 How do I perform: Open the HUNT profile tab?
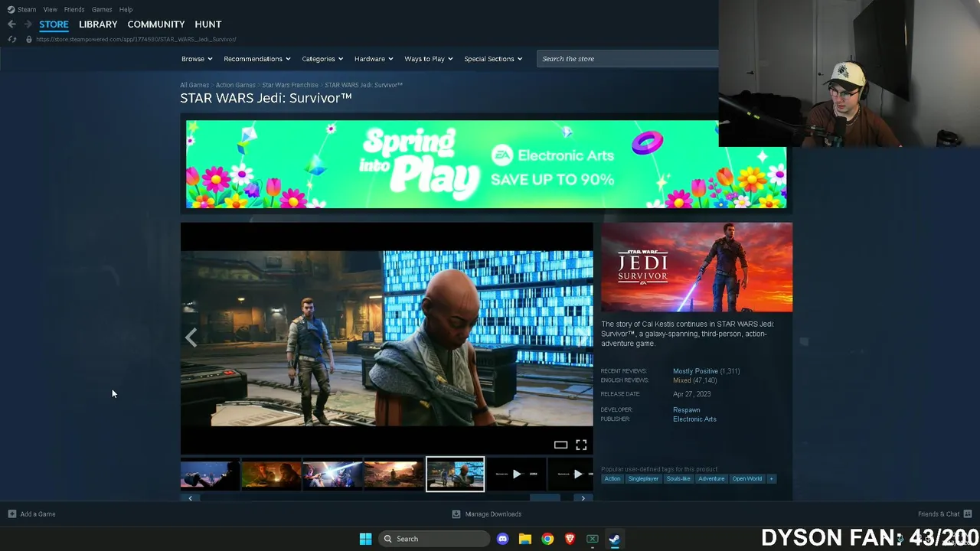pyautogui.click(x=208, y=24)
